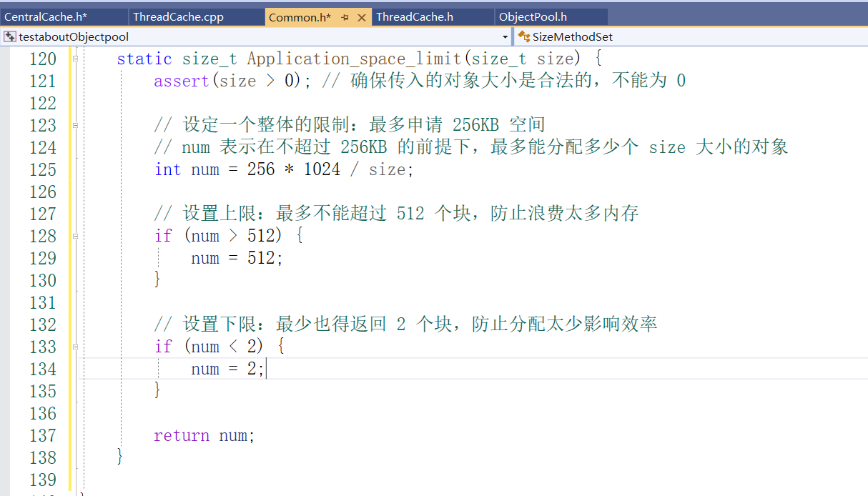Screen dimensions: 868x496
Task: Click the 'num = 512;' statement
Action: point(237,258)
